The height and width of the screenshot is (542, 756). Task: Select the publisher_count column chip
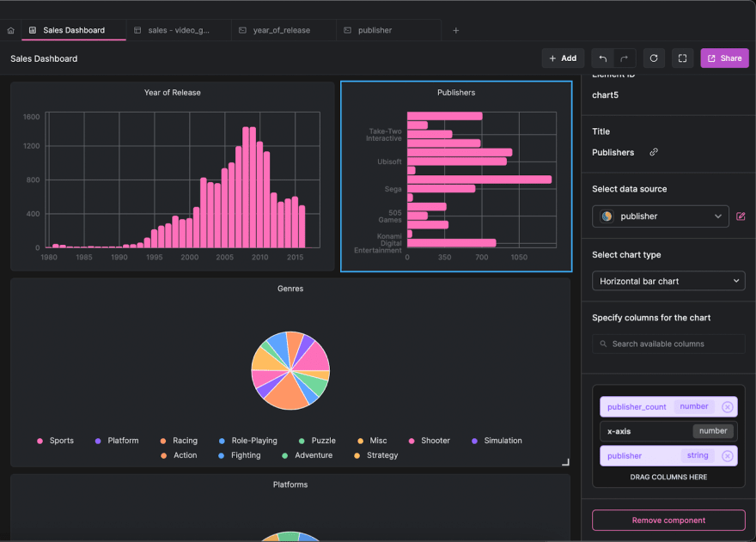(x=668, y=407)
